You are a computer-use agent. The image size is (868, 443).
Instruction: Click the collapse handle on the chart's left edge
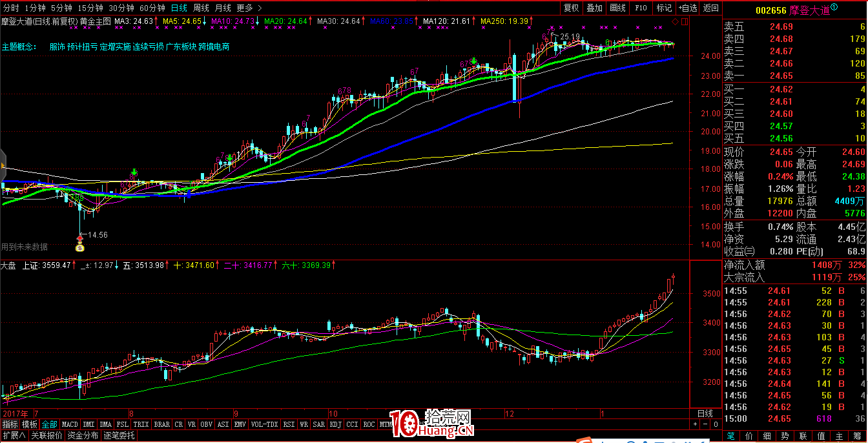(x=3, y=166)
